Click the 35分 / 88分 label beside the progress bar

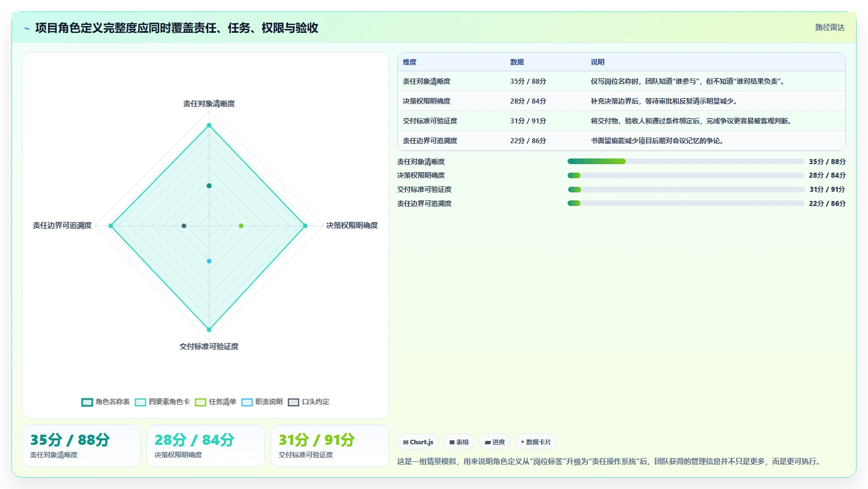click(x=827, y=162)
